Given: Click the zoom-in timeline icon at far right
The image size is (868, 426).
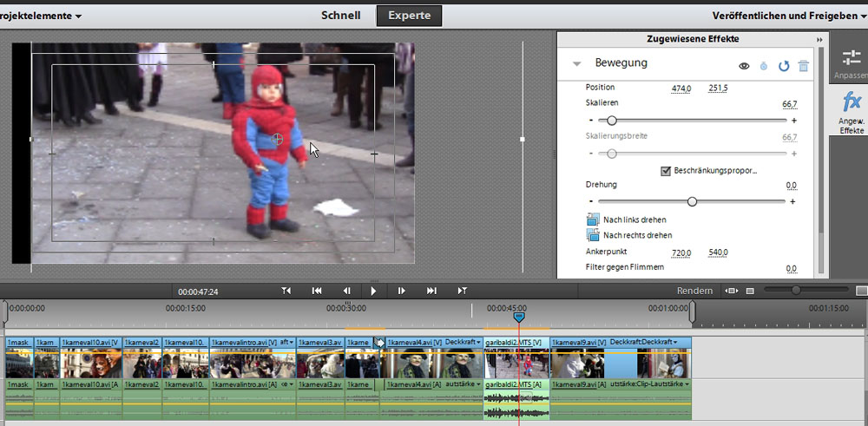Looking at the screenshot, I should tap(861, 291).
